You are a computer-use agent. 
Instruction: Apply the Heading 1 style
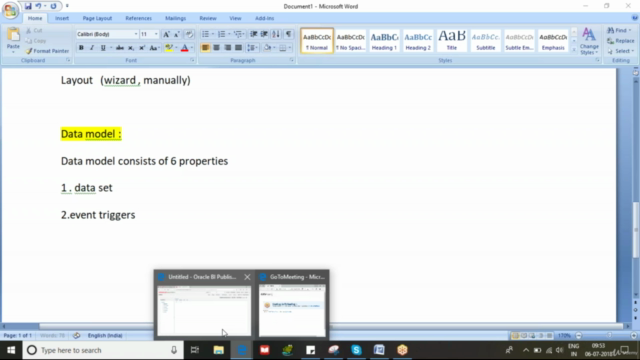pos(384,40)
